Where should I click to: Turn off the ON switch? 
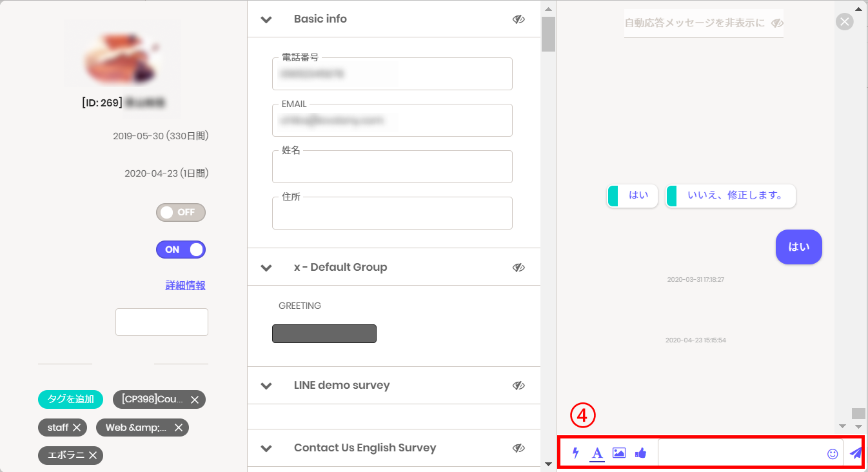(x=181, y=250)
